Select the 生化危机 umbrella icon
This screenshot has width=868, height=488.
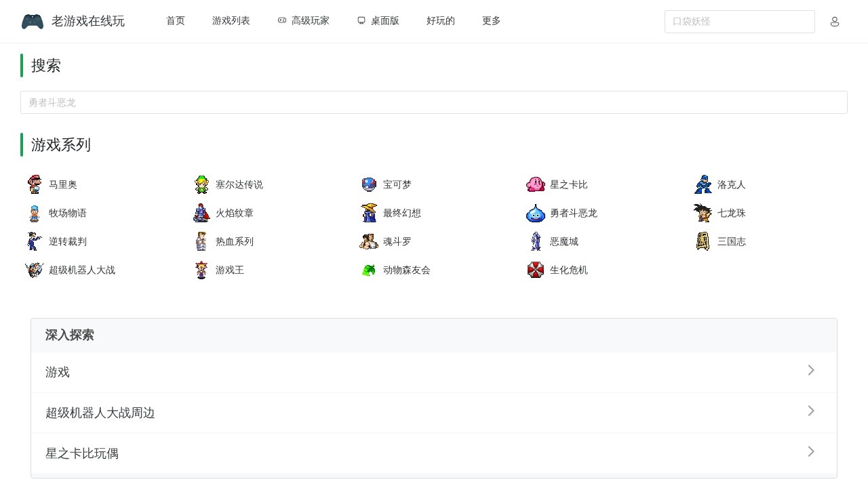(x=535, y=270)
